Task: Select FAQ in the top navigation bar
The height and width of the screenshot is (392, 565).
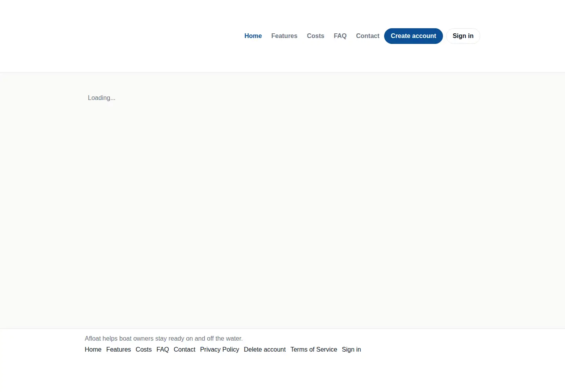Action: click(340, 36)
